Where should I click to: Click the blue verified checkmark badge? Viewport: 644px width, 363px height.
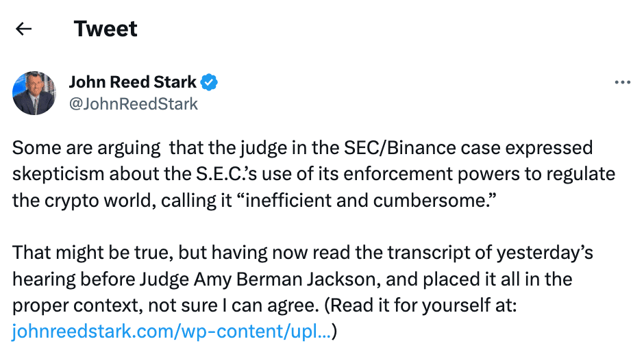(209, 83)
